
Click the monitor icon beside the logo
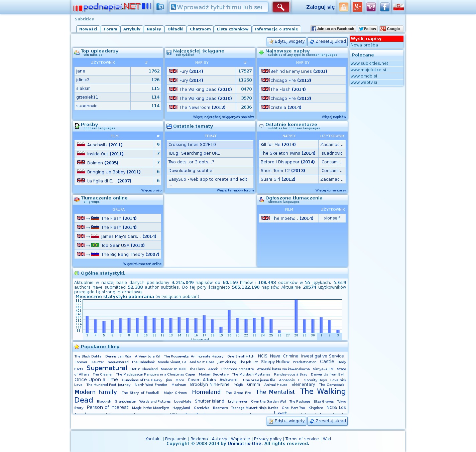[160, 7]
